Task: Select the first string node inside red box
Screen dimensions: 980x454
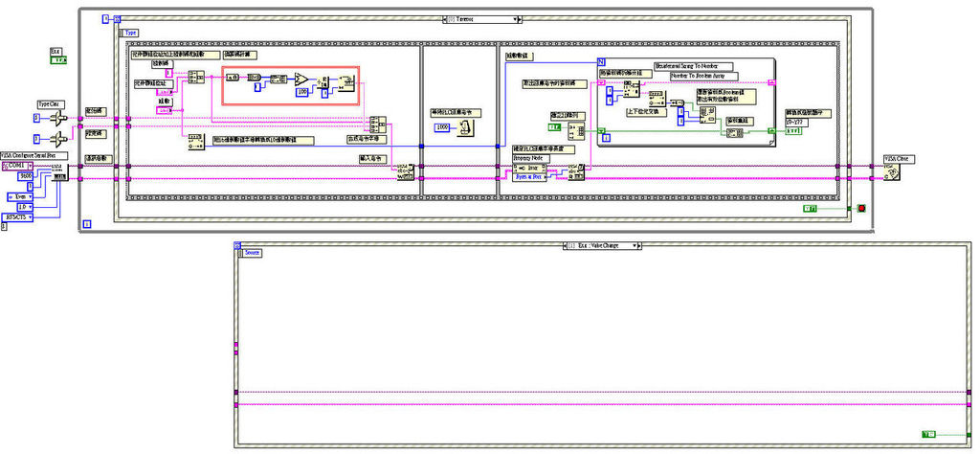Action: pyautogui.click(x=232, y=77)
